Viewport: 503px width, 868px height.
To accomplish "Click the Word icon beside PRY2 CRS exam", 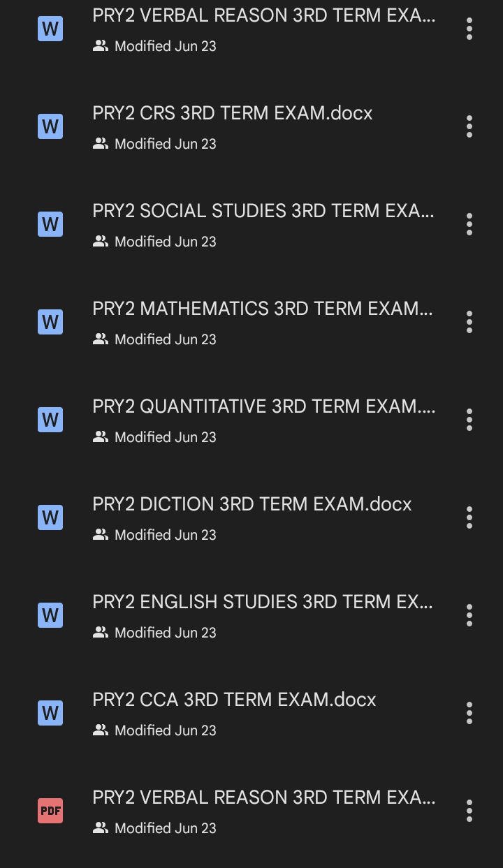I will coord(50,126).
